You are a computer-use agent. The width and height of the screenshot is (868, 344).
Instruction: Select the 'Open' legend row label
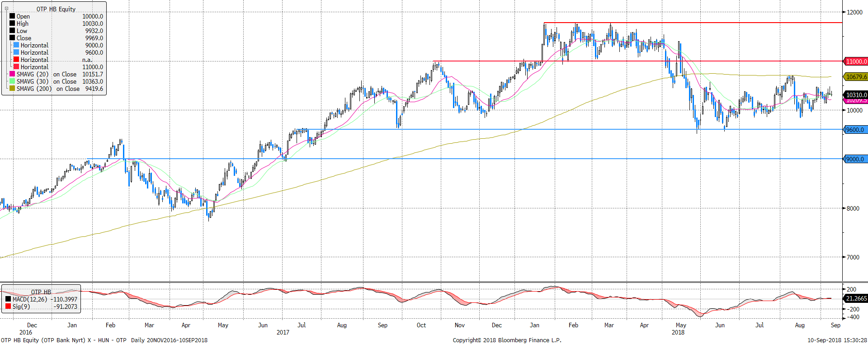tap(23, 16)
